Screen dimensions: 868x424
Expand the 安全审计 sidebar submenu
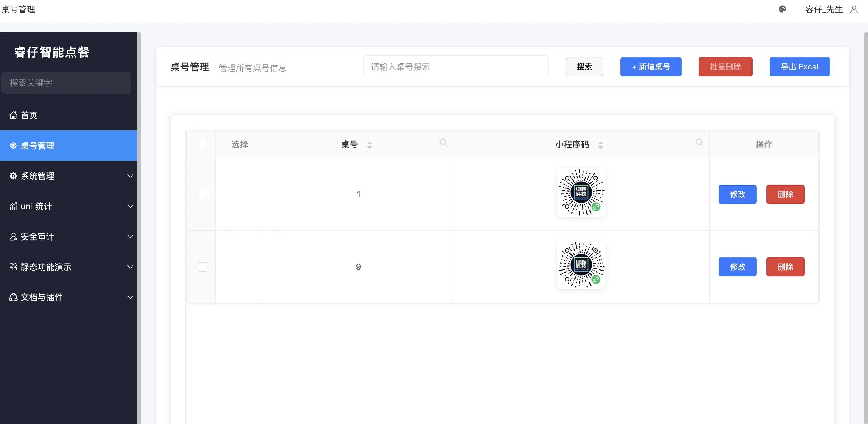click(130, 237)
